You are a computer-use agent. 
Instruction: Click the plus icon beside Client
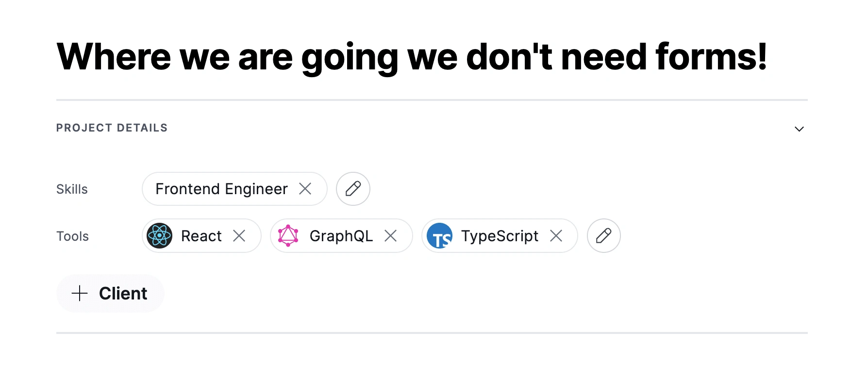[80, 293]
